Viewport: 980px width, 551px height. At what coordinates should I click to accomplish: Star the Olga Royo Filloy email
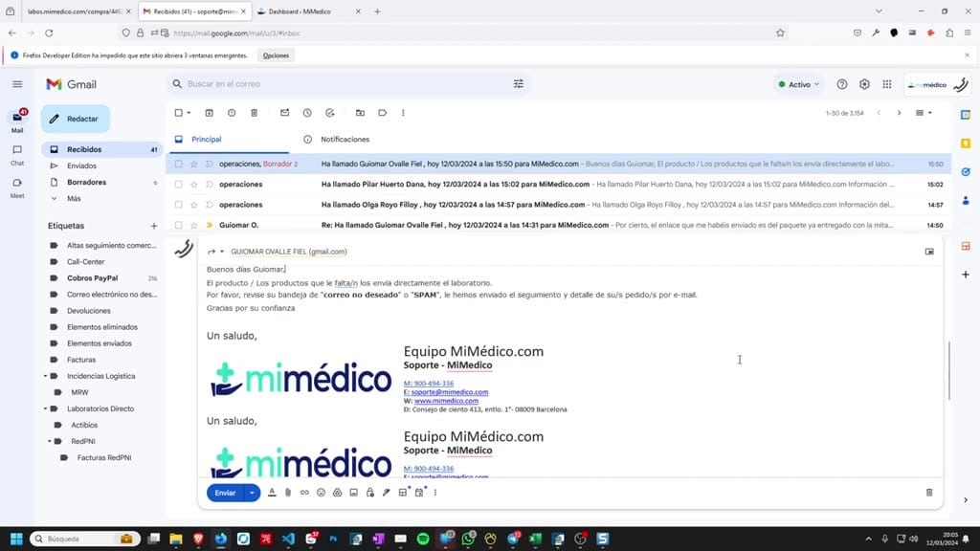pos(193,205)
